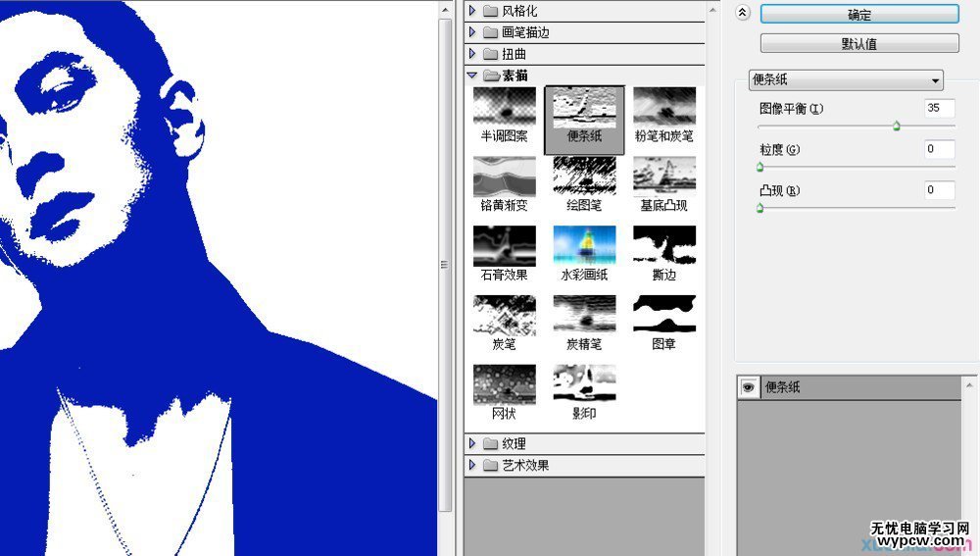The height and width of the screenshot is (556, 980).
Task: Expand the 纹理 filter folder
Action: point(472,443)
